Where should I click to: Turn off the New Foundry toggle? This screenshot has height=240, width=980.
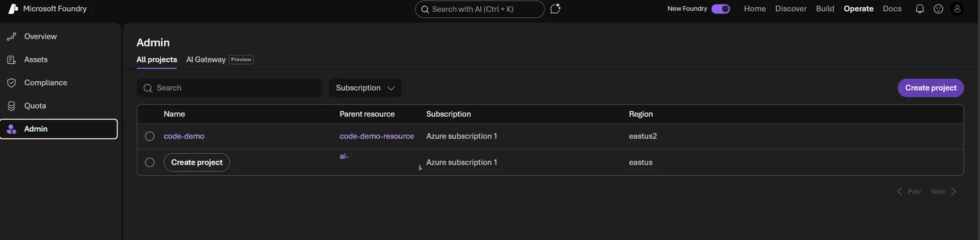coord(721,9)
